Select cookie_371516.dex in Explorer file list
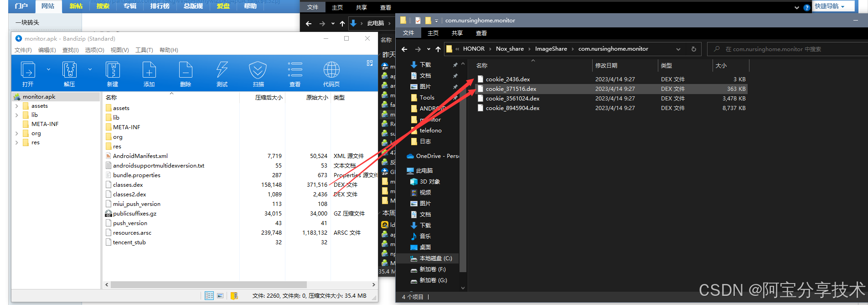The width and height of the screenshot is (868, 305). (511, 89)
